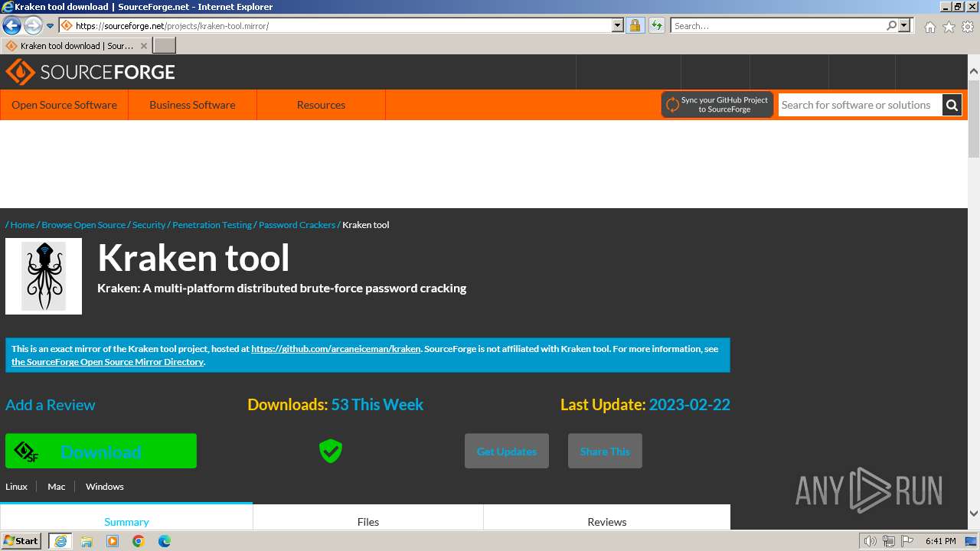Click the network tray icon
The height and width of the screenshot is (551, 980).
pyautogui.click(x=889, y=542)
